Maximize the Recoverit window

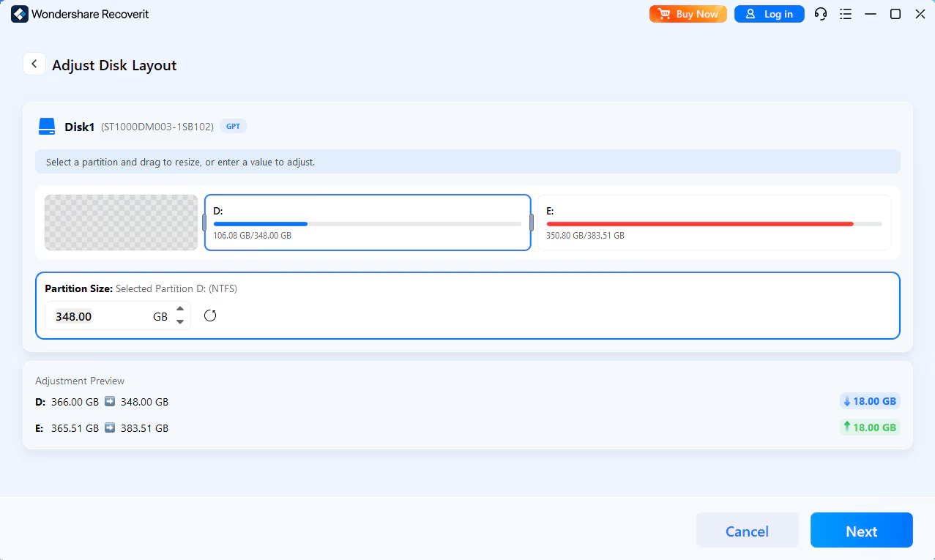tap(895, 14)
